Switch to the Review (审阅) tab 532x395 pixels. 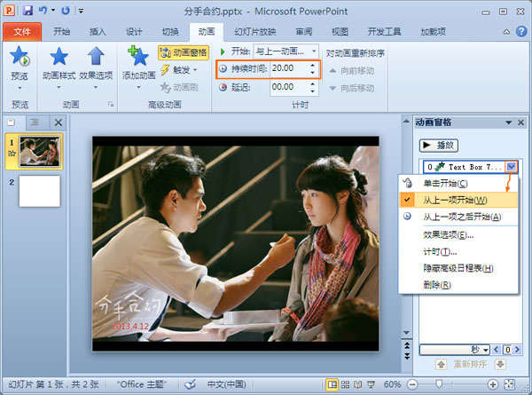303,32
